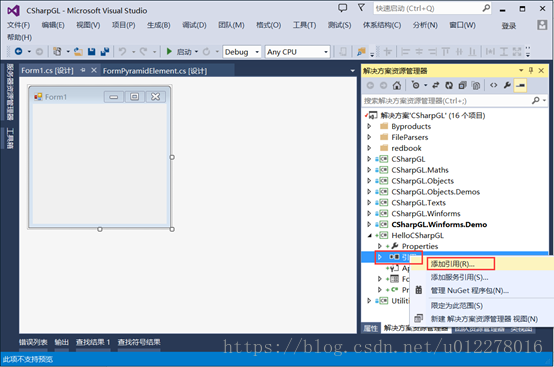This screenshot has width=554, height=367.
Task: Select the CSharpGL.Texts project
Action: [x=418, y=203]
